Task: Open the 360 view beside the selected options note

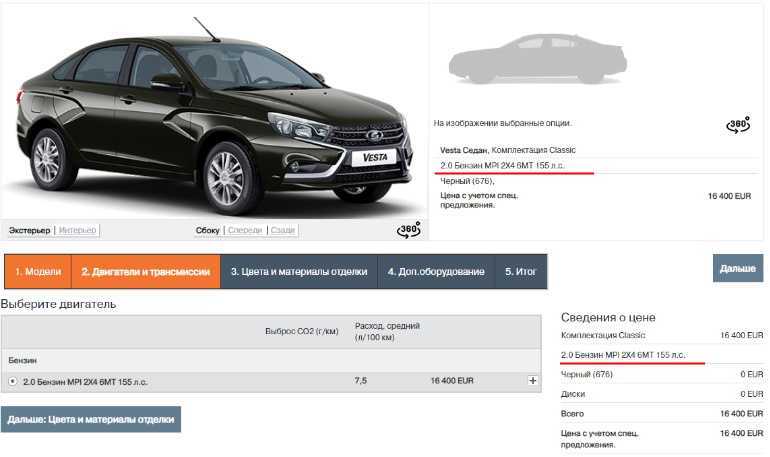Action: coord(739,125)
